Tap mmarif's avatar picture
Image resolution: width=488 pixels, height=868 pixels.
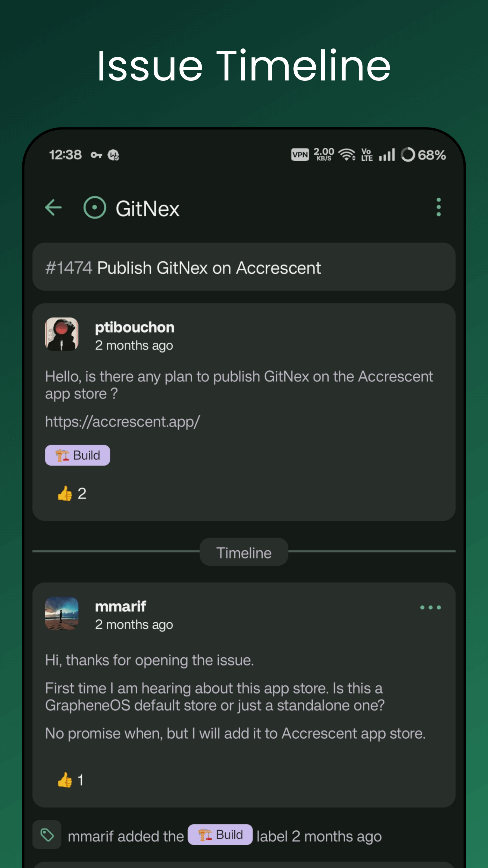(62, 614)
